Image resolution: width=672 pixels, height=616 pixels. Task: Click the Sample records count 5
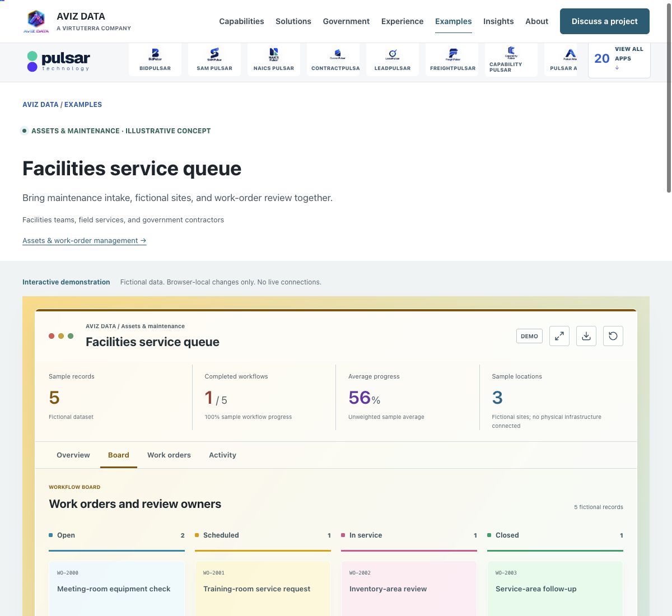pos(54,398)
